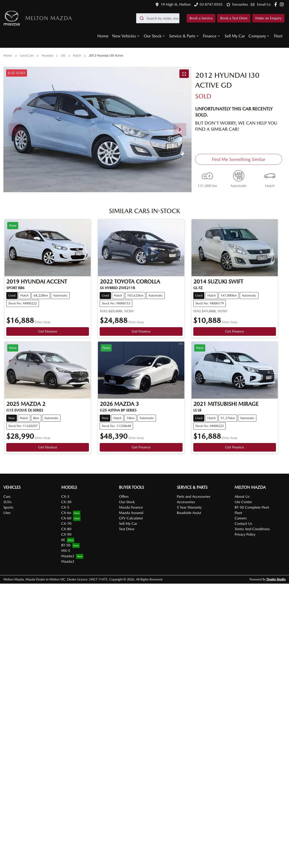Click the Mazda logo icon
Image resolution: width=289 pixels, height=868 pixels.
point(11,18)
